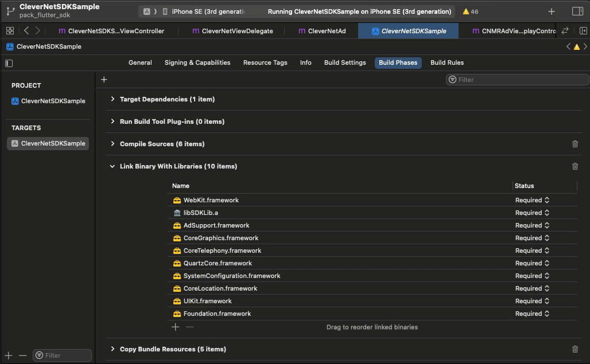Change AdSupport.framework Required status
Image resolution: width=590 pixels, height=364 pixels.
[x=532, y=225]
